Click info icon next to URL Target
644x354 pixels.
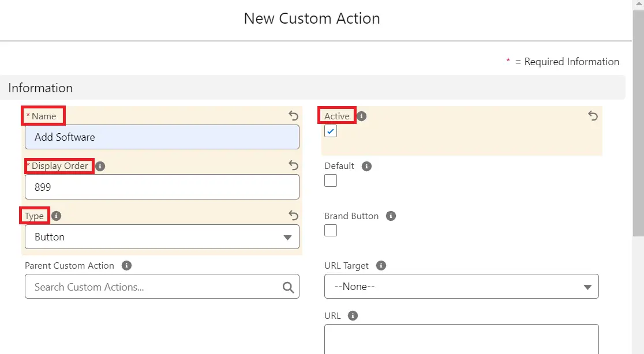pos(381,266)
